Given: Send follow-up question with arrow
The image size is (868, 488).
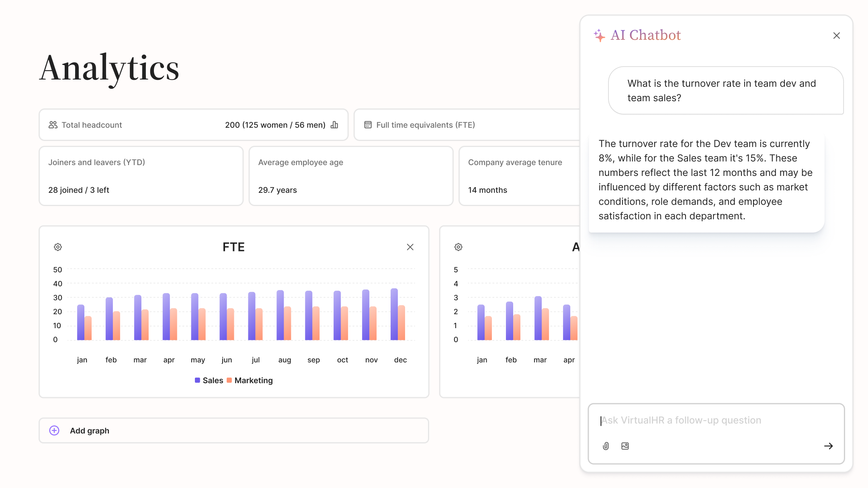Looking at the screenshot, I should [x=828, y=446].
